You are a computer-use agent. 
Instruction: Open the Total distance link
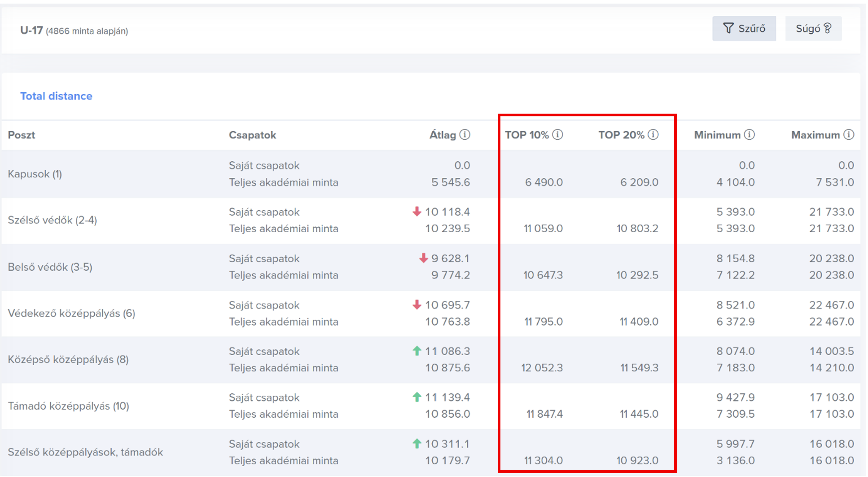[56, 96]
